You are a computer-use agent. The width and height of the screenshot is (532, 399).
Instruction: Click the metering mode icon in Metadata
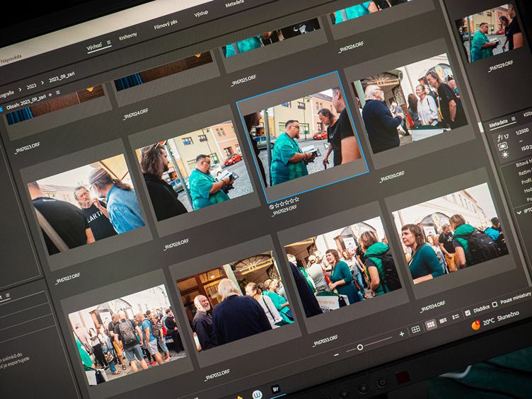tap(503, 146)
